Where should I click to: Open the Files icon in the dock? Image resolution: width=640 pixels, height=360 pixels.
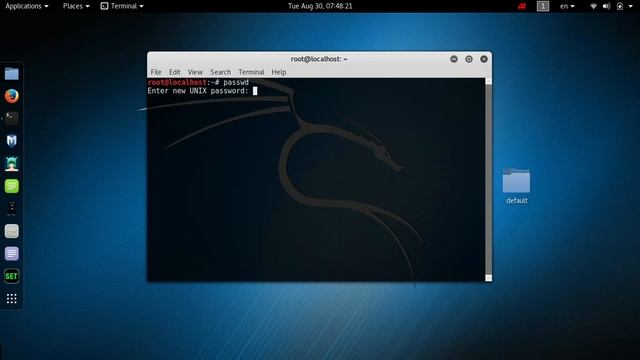pyautogui.click(x=11, y=74)
